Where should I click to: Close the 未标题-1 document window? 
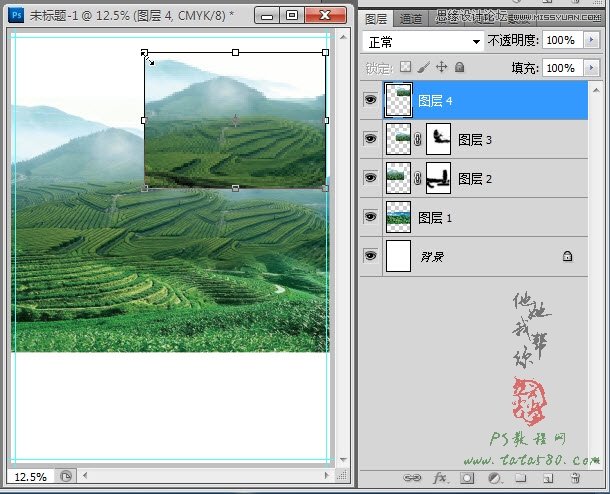coord(325,16)
